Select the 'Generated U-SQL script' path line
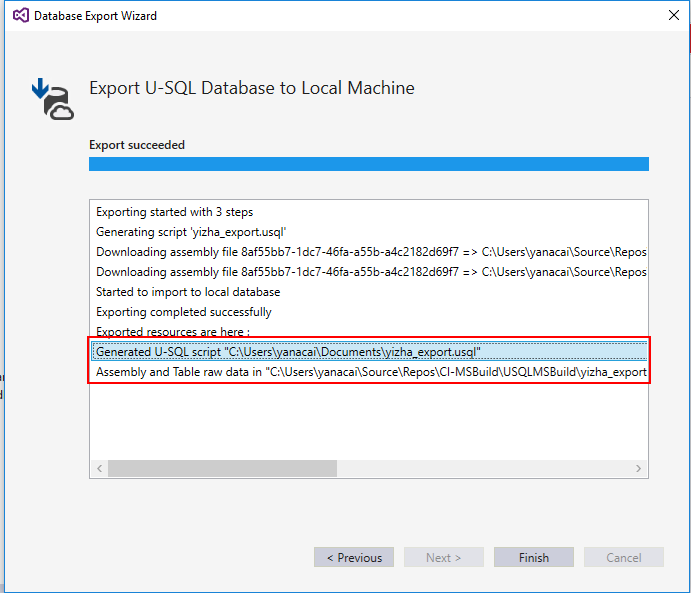 (x=369, y=352)
